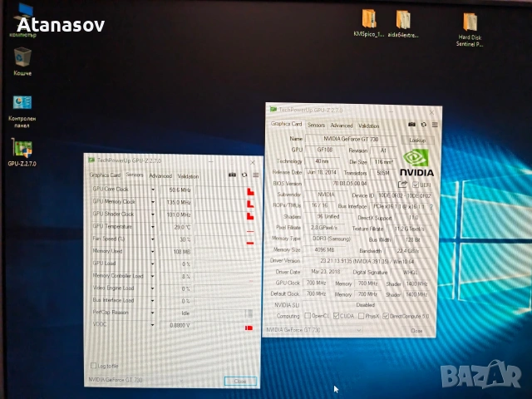The width and height of the screenshot is (532, 399).
Task: Click the Driver Version field
Action: click(x=367, y=261)
